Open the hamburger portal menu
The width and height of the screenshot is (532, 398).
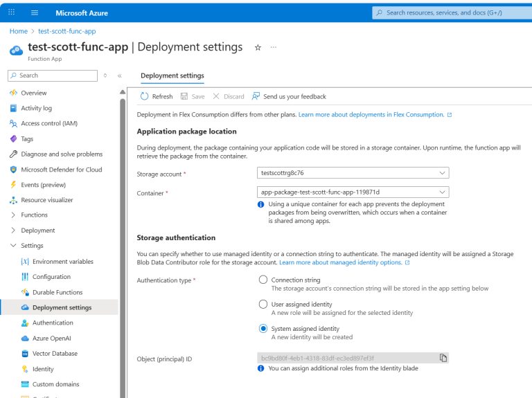pos(35,13)
